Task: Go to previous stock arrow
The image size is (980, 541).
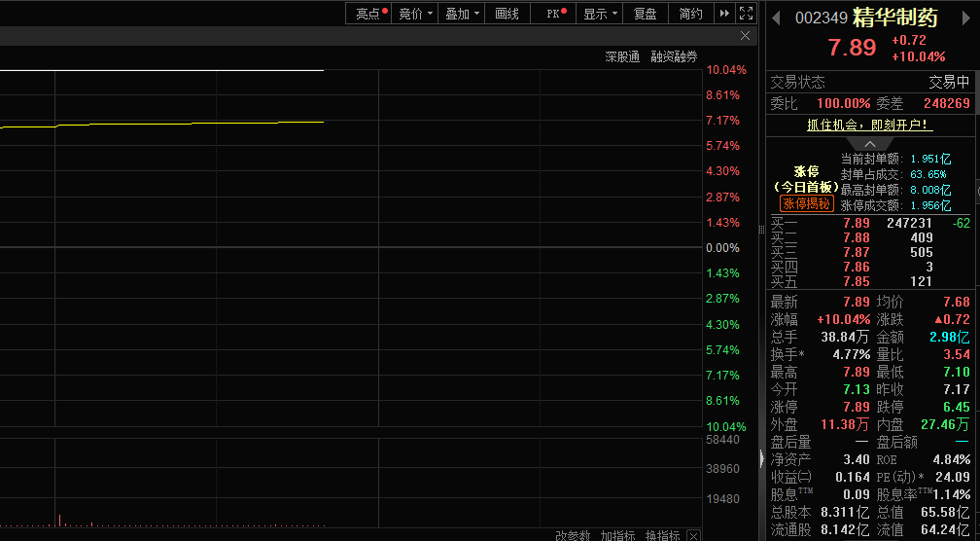Action: (x=776, y=18)
